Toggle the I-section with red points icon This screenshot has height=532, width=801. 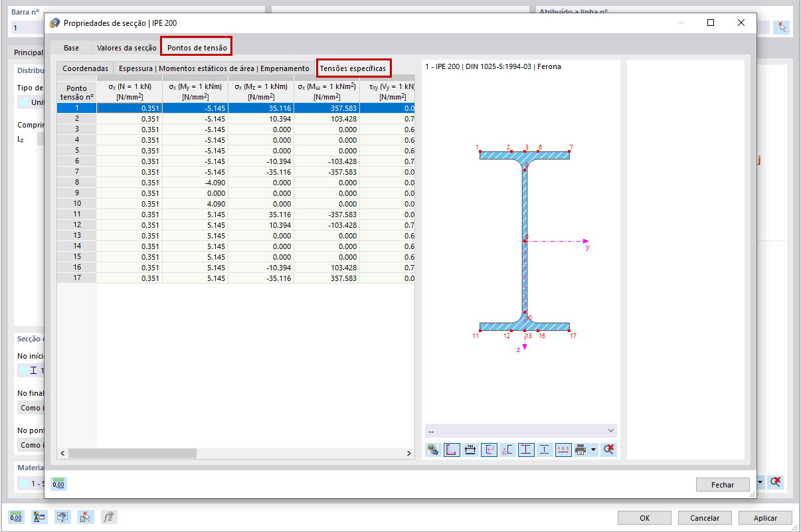(x=526, y=450)
